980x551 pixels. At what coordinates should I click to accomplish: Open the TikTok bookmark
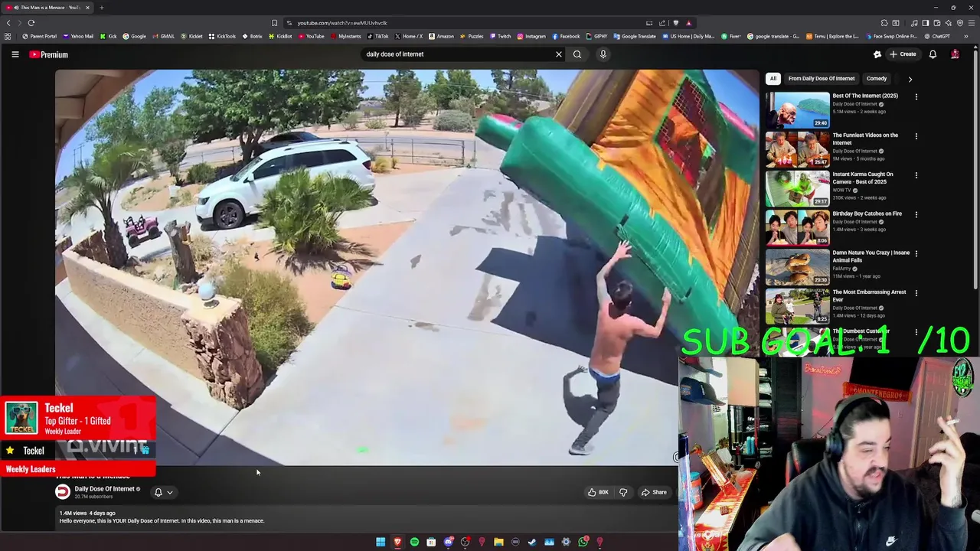point(377,36)
